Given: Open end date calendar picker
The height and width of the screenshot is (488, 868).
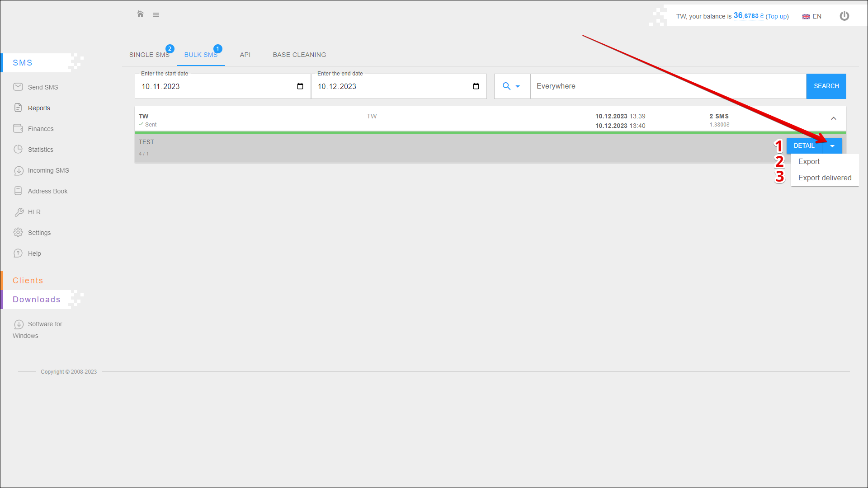Looking at the screenshot, I should coord(476,86).
